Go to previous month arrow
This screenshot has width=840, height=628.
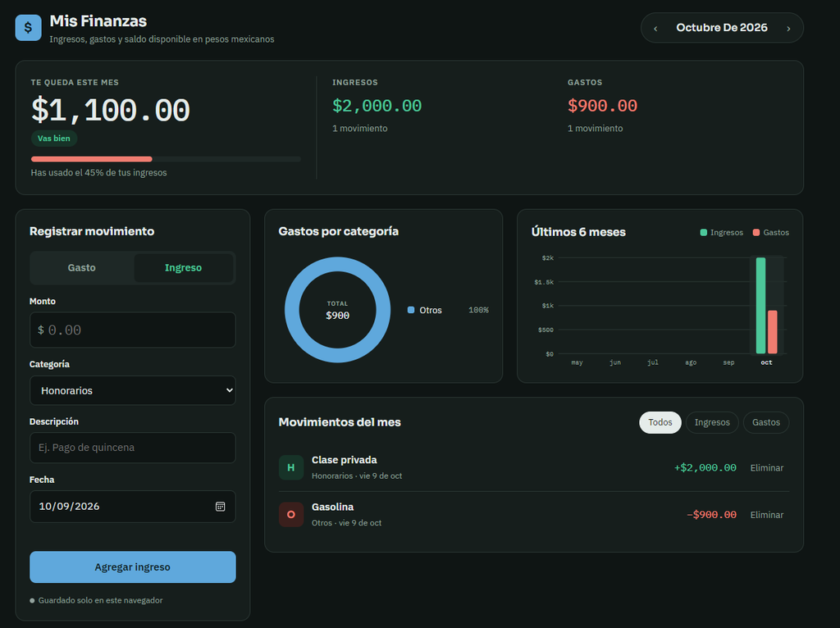pos(655,29)
